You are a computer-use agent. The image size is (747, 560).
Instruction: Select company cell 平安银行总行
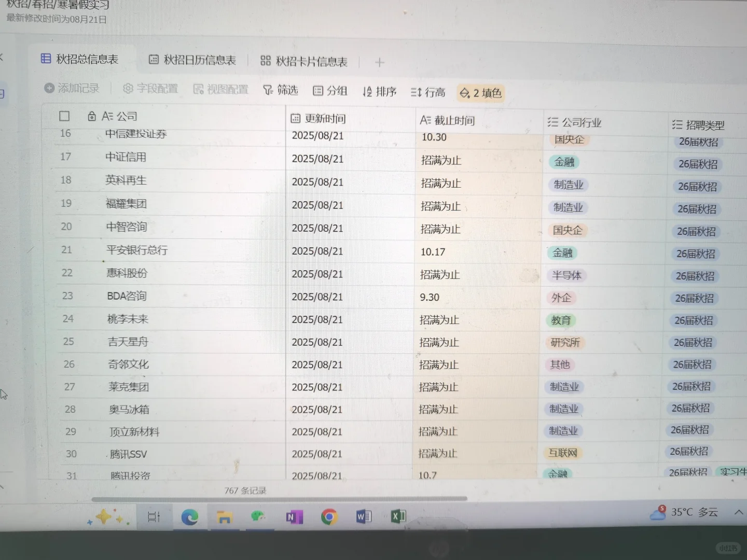tap(137, 250)
